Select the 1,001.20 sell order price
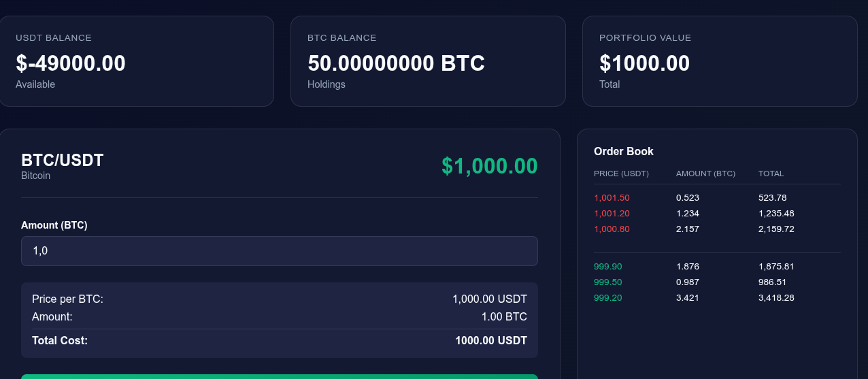The image size is (868, 379). tap(612, 214)
